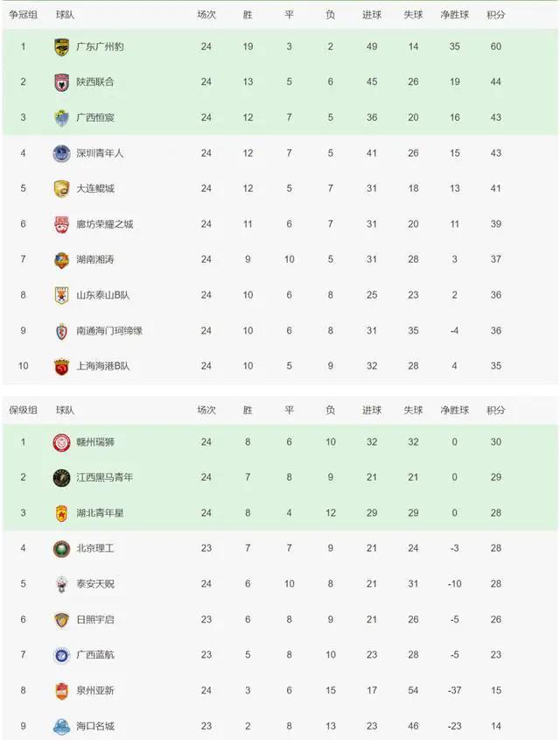Open the 深圳青年人 team badge
The width and height of the screenshot is (560, 740).
(62, 153)
